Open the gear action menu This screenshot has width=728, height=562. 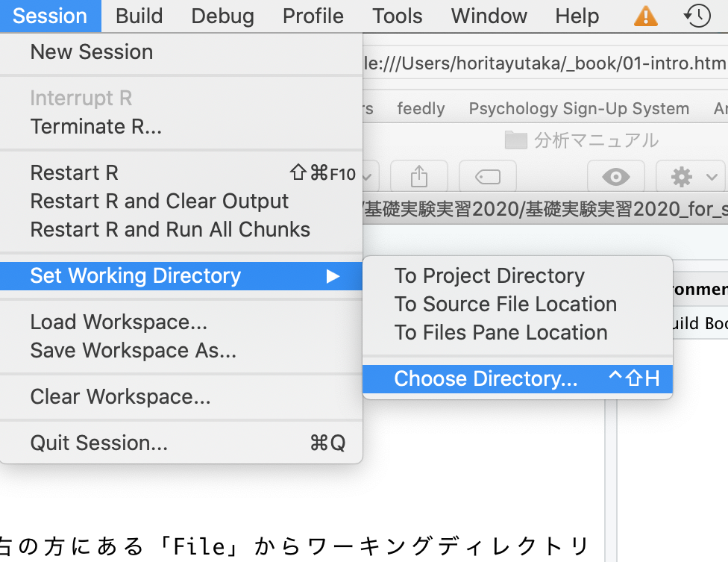click(x=689, y=176)
